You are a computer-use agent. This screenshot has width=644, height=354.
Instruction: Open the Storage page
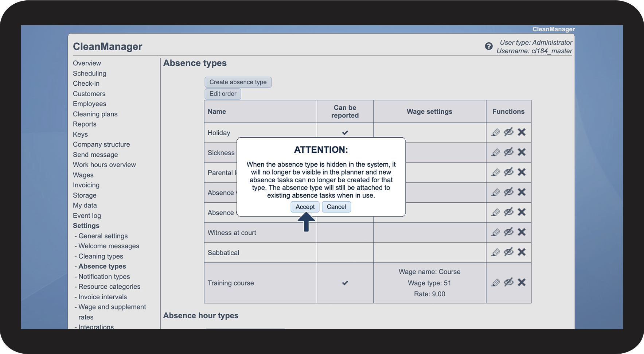[85, 195]
